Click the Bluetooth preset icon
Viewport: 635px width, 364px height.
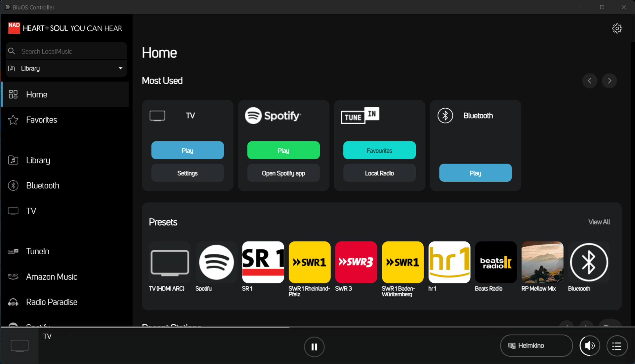click(x=589, y=262)
